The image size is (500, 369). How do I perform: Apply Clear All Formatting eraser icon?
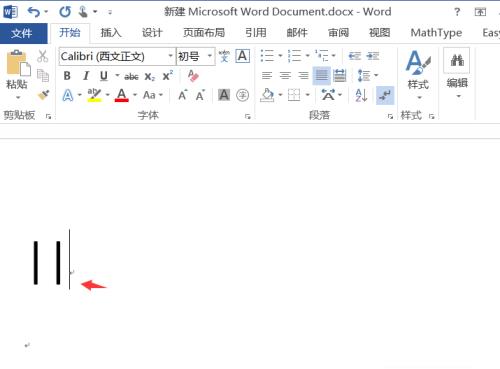pos(193,76)
